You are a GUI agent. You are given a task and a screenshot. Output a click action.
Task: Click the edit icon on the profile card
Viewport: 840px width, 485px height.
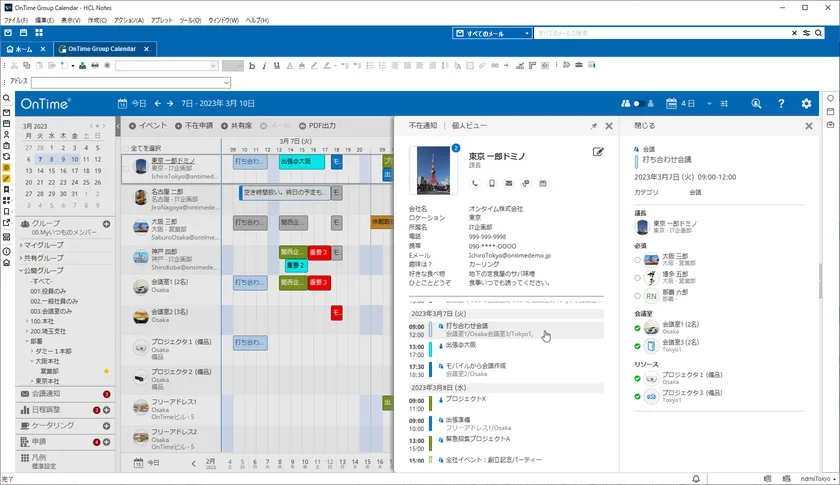pyautogui.click(x=598, y=152)
